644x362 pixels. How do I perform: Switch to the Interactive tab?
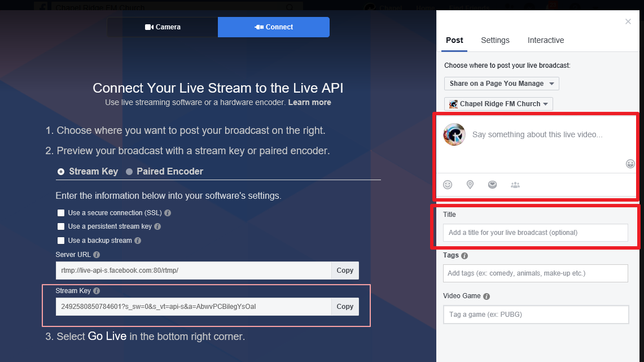click(x=545, y=40)
